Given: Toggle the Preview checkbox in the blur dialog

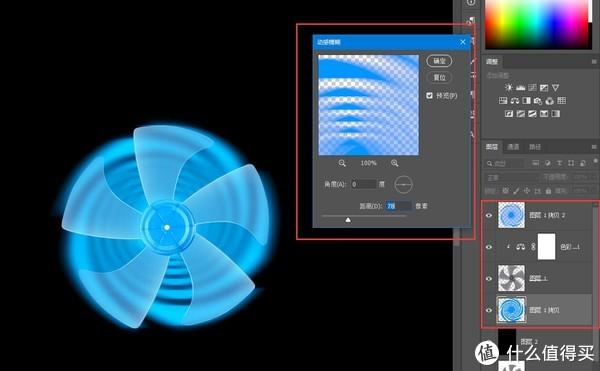Looking at the screenshot, I should pos(429,96).
